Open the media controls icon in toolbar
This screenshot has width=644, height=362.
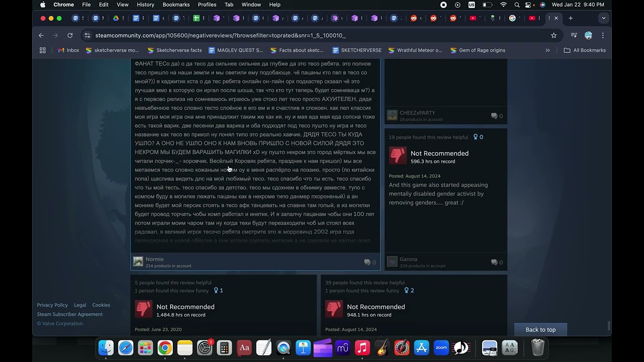(574, 35)
